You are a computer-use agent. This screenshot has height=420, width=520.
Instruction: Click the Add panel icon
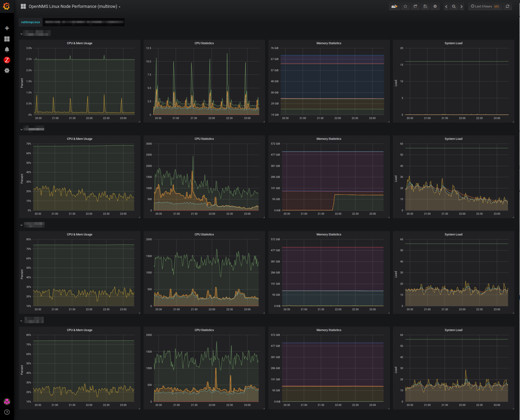point(394,6)
